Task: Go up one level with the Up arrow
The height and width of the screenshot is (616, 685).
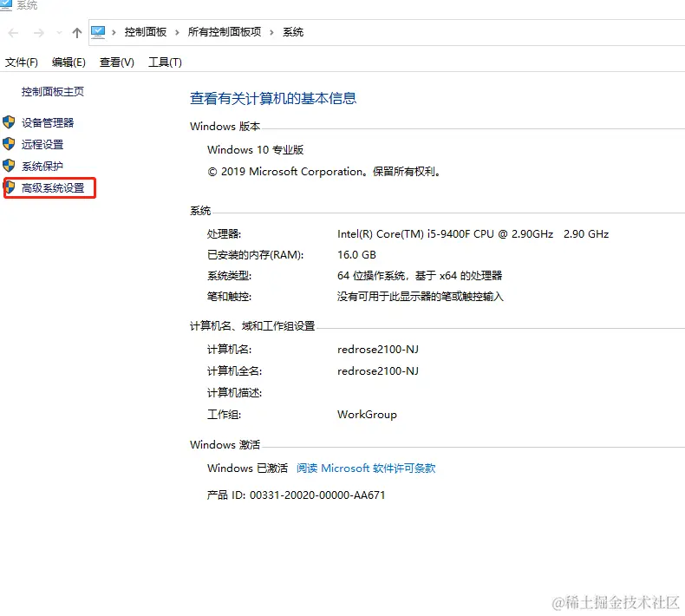Action: [77, 33]
